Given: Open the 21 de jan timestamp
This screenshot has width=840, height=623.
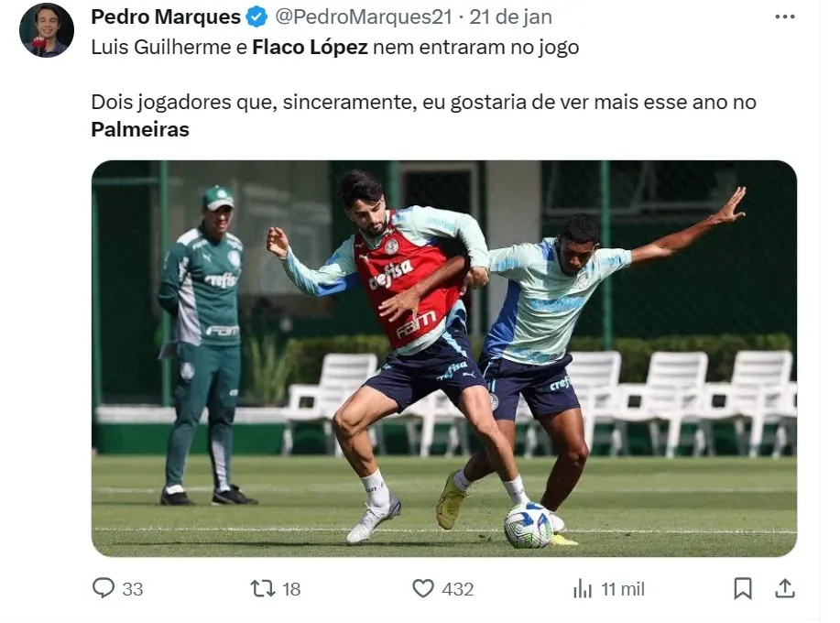Looking at the screenshot, I should click(x=510, y=16).
